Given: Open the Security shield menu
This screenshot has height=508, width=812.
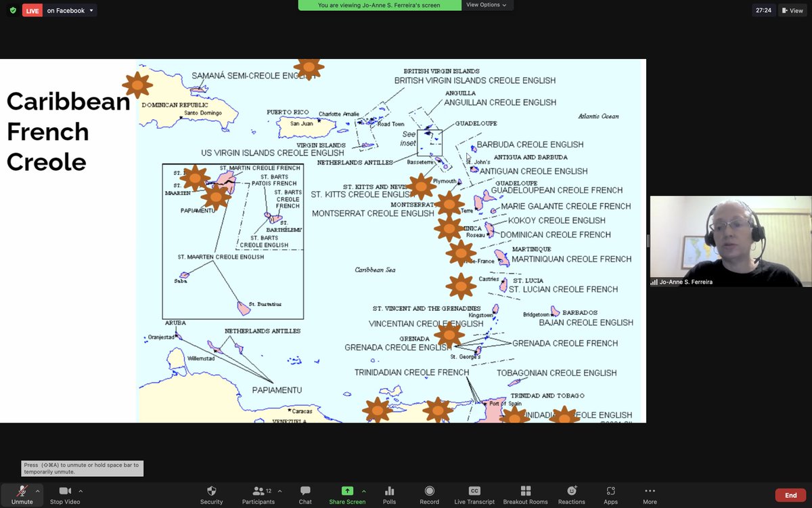Looking at the screenshot, I should (212, 494).
